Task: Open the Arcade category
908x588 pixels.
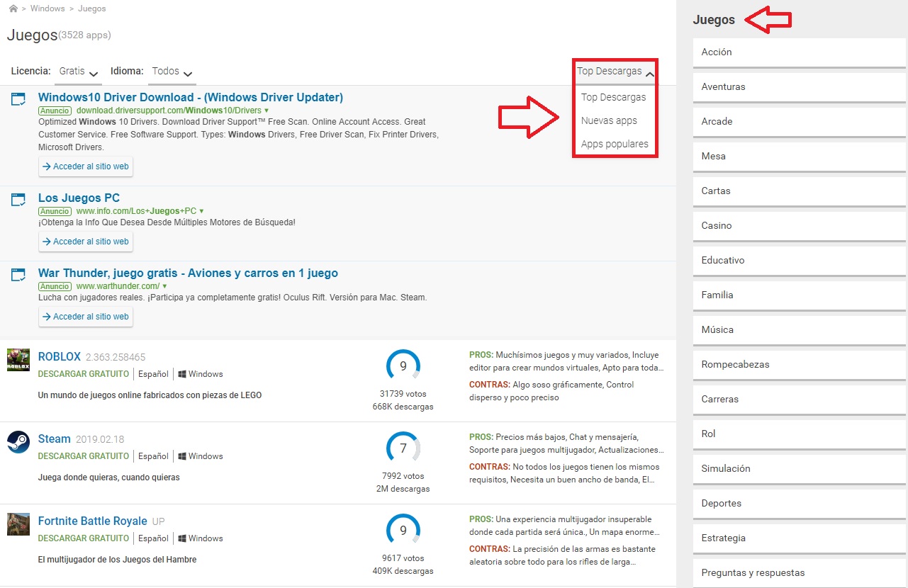Action: [800, 122]
